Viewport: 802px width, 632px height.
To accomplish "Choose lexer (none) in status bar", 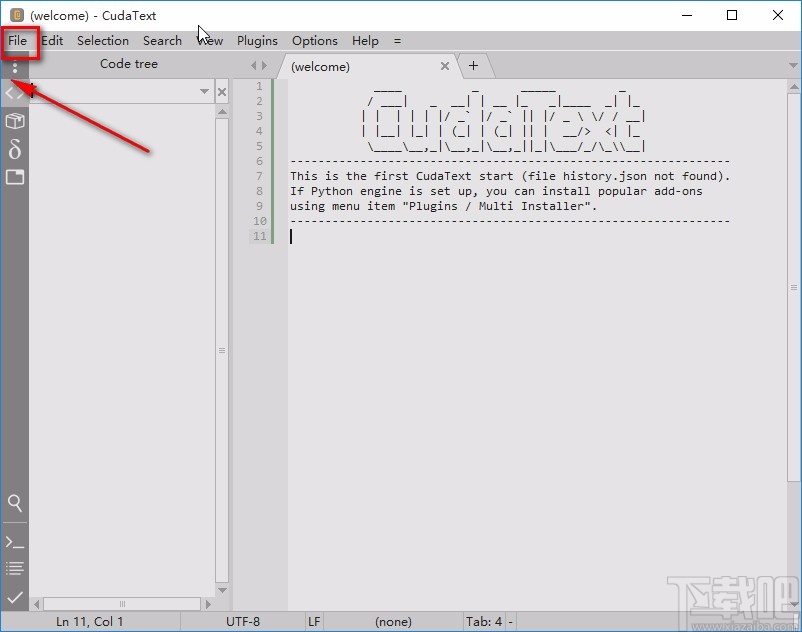I will (393, 622).
